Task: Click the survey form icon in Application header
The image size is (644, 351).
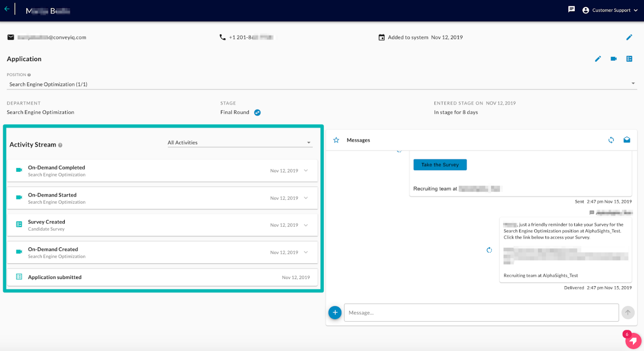Action: [x=629, y=59]
